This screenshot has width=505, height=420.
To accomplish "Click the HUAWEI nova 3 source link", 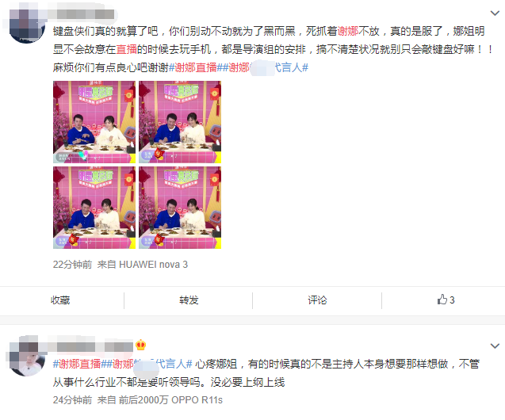I will click(x=153, y=265).
